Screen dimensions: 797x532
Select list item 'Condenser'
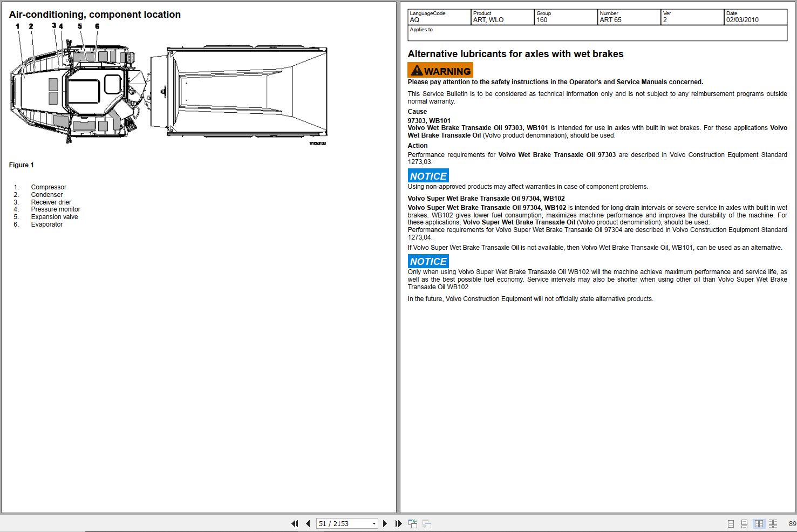(x=47, y=195)
